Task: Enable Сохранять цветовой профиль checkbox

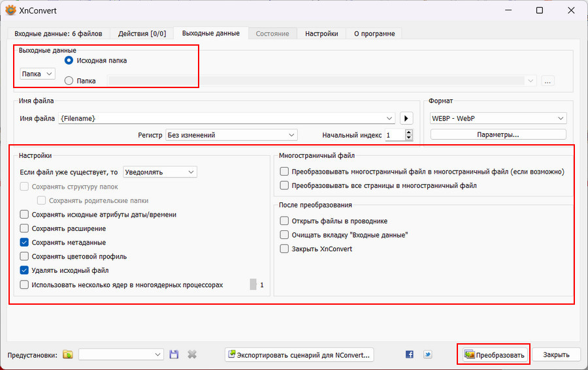Action: click(x=24, y=256)
